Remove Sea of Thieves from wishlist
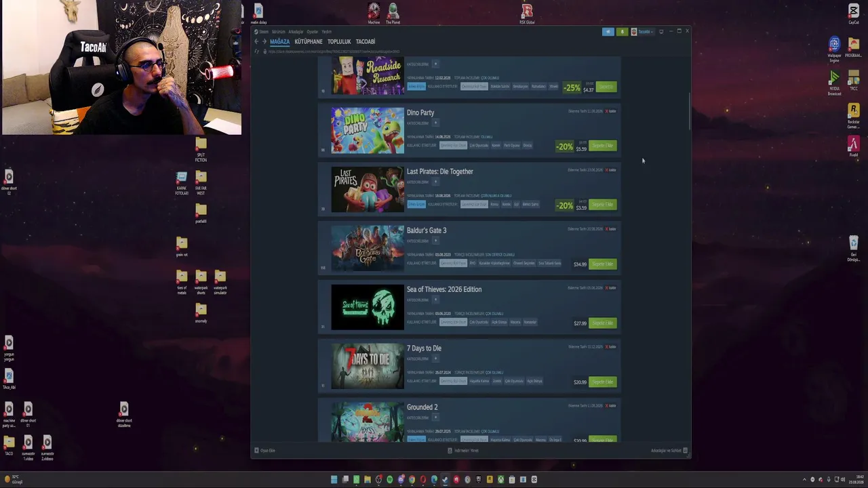 tap(611, 288)
